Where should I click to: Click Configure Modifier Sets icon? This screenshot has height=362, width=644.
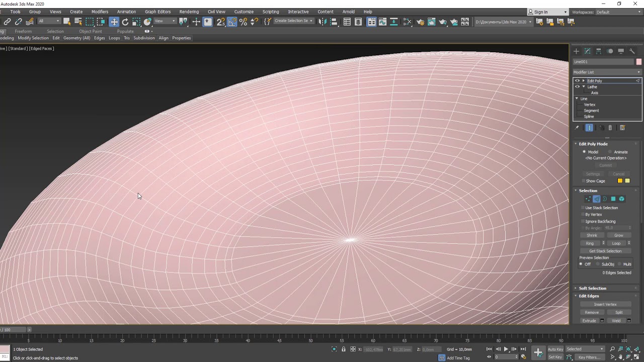(622, 128)
